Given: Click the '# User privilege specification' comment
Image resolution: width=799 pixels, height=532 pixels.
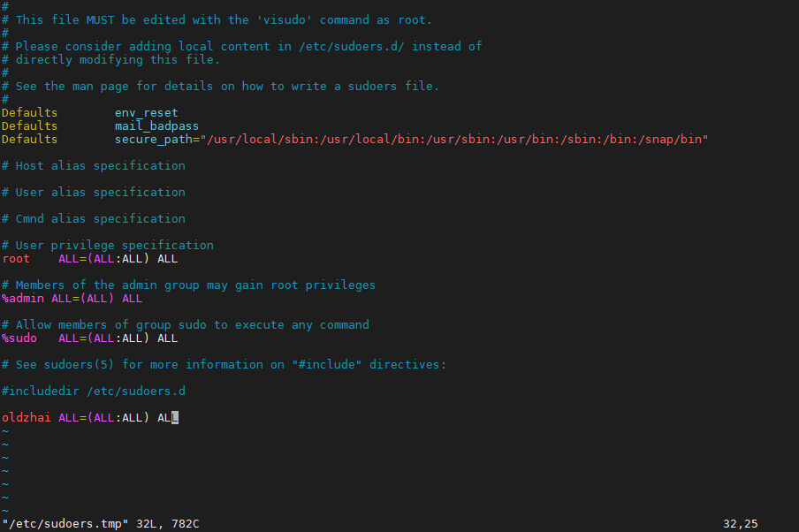Looking at the screenshot, I should pos(108,245).
